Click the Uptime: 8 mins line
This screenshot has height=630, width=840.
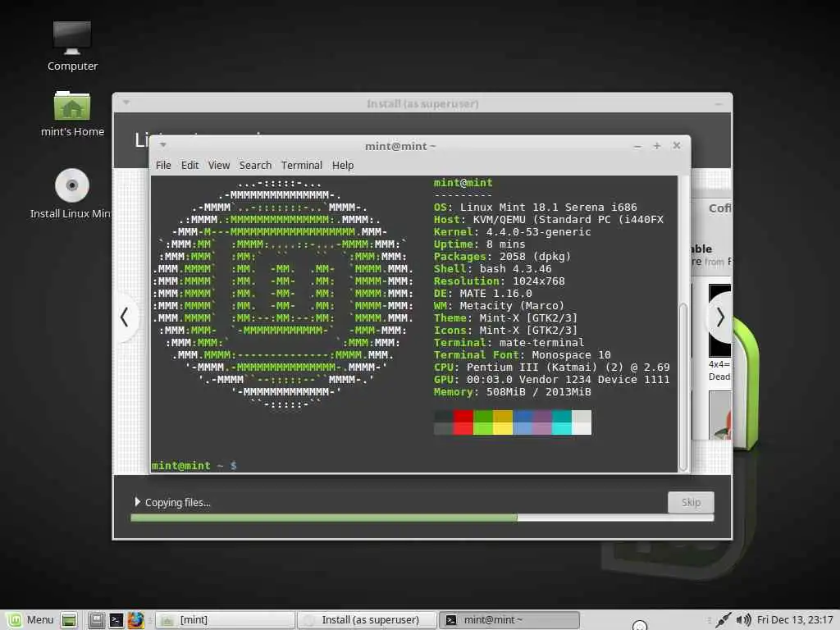point(480,244)
